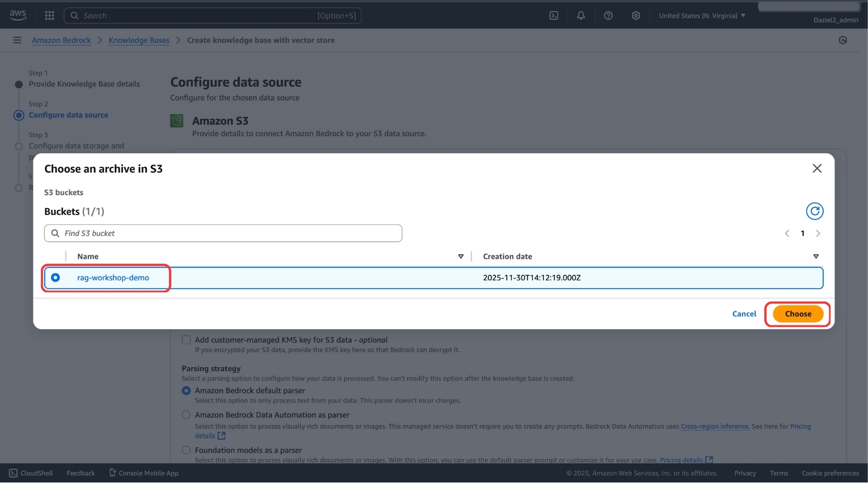The image size is (868, 484).
Task: Click the help question mark icon
Action: (608, 15)
